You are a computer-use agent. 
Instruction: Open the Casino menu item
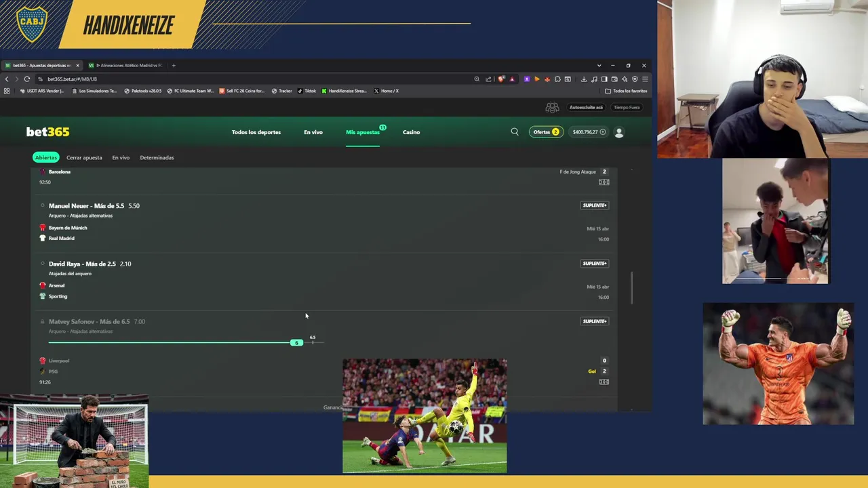pyautogui.click(x=411, y=132)
